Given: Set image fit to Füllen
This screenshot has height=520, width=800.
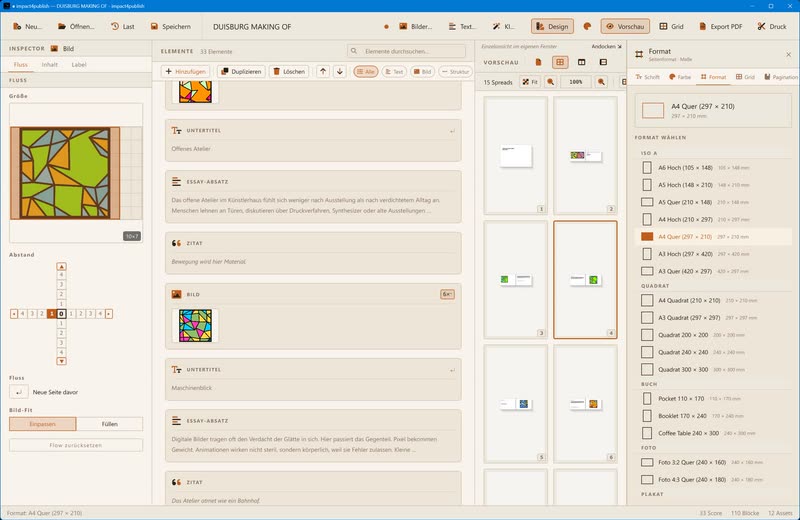Looking at the screenshot, I should tap(110, 424).
